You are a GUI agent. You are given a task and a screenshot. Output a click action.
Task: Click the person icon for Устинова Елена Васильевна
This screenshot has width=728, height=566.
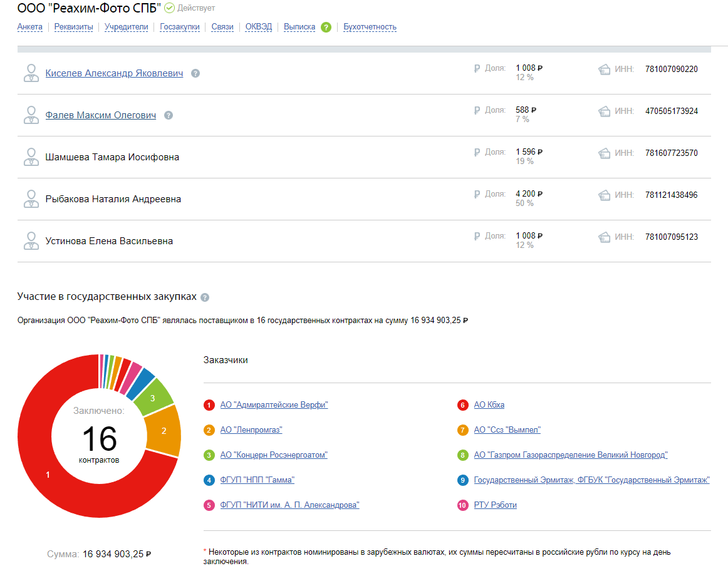click(31, 241)
